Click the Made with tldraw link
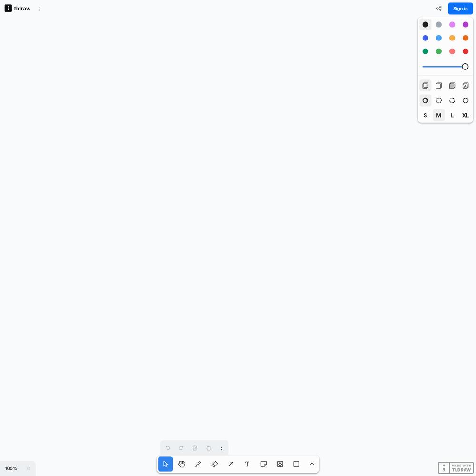Image resolution: width=476 pixels, height=476 pixels. click(x=456, y=468)
